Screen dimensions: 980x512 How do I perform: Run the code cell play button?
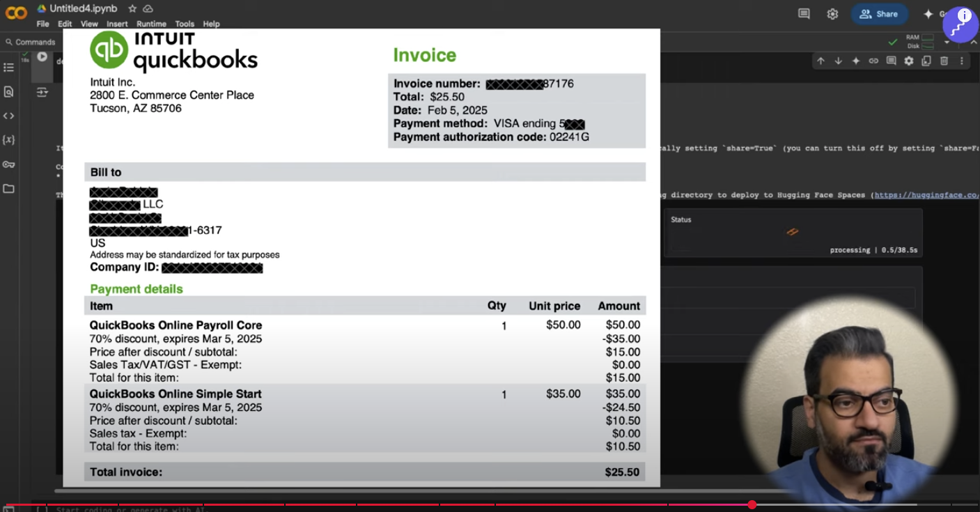42,57
